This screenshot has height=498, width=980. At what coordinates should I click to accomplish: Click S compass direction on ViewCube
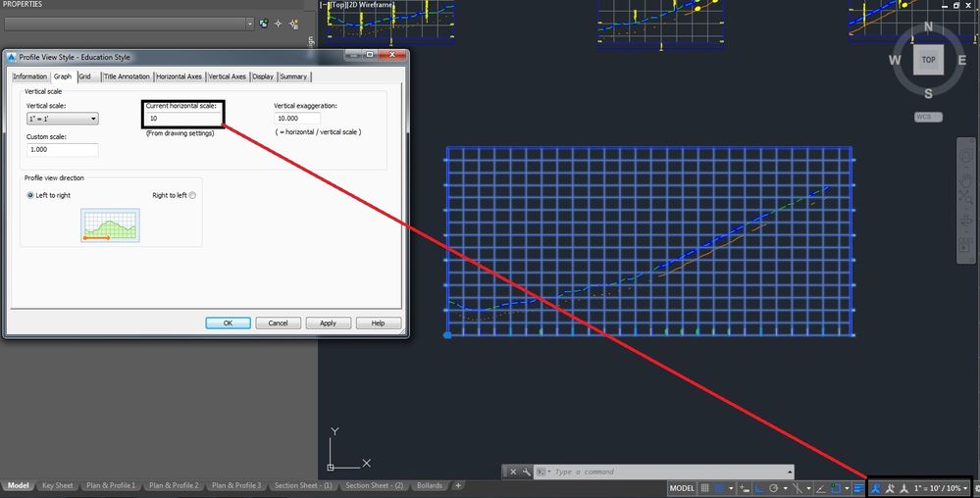click(928, 94)
